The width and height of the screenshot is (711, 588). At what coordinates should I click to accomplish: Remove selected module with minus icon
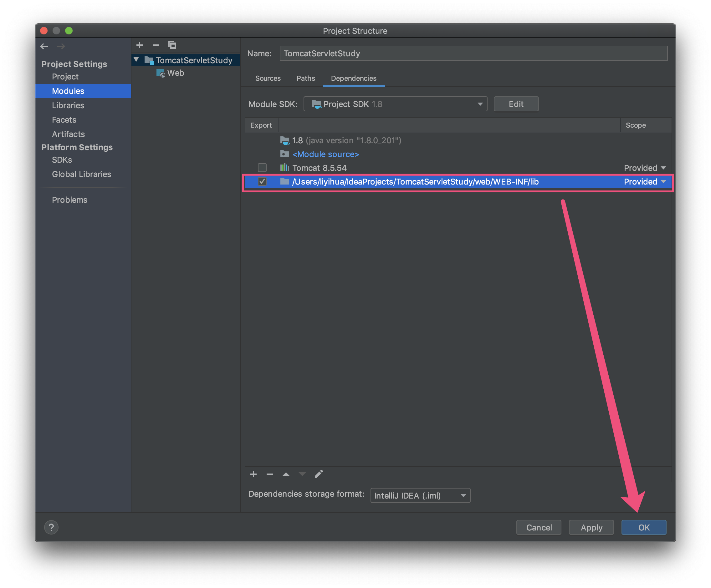coord(156,45)
